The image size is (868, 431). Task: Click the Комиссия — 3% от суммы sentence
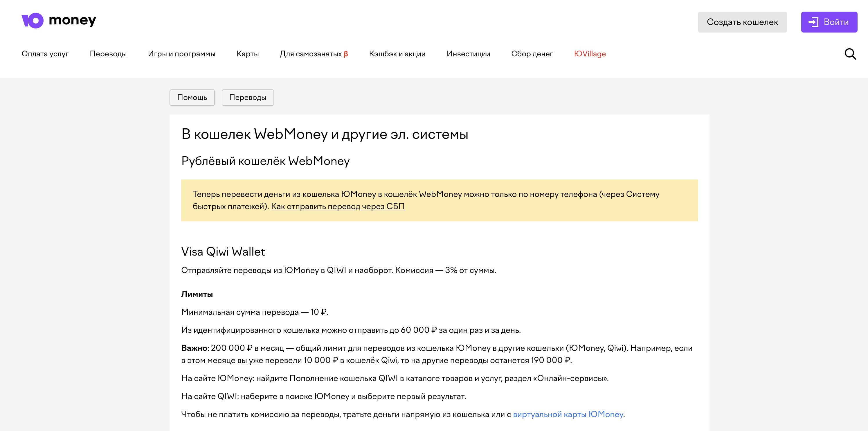pos(445,270)
